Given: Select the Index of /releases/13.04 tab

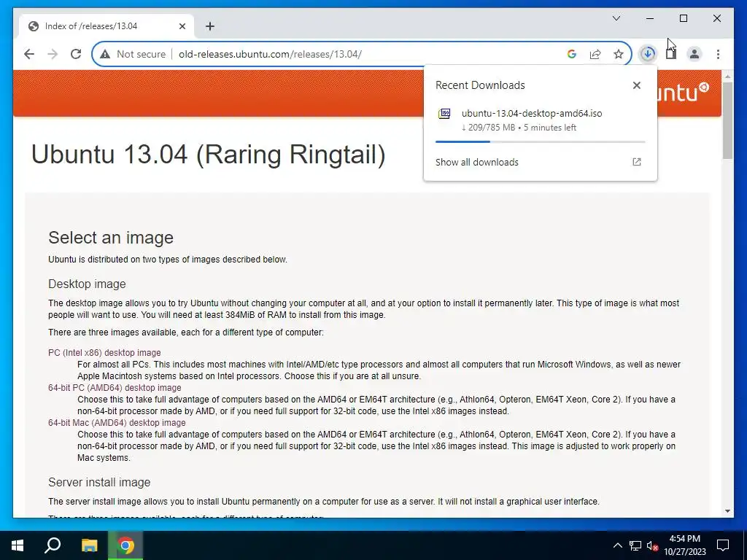Looking at the screenshot, I should point(107,26).
